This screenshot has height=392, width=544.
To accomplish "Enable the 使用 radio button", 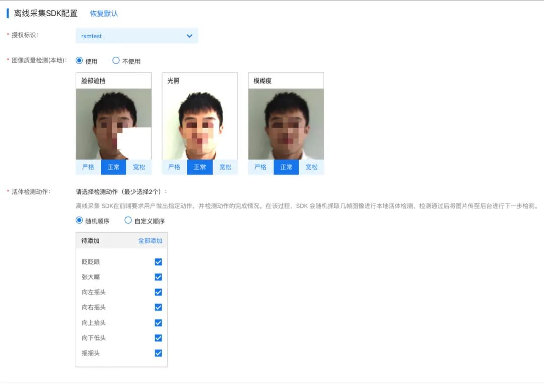I will [x=79, y=60].
